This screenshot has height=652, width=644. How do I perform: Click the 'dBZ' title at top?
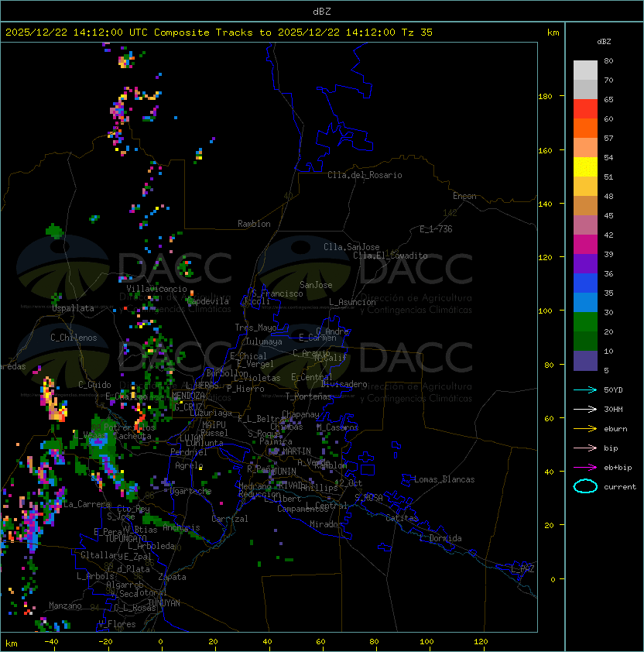coord(322,11)
